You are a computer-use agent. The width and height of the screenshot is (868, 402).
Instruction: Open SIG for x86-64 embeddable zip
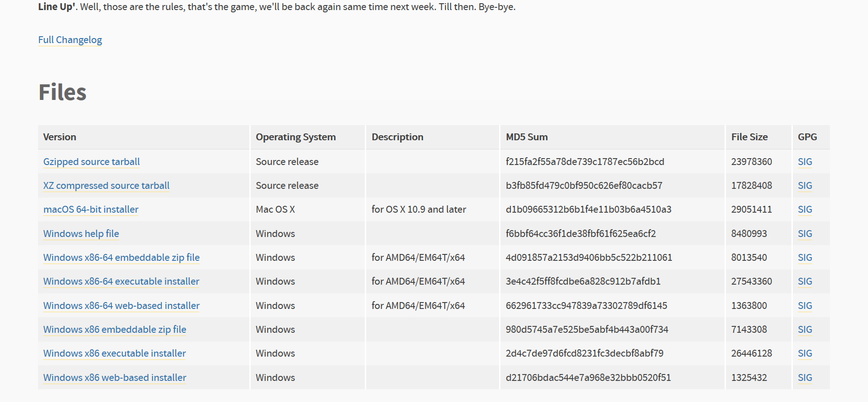tap(805, 258)
